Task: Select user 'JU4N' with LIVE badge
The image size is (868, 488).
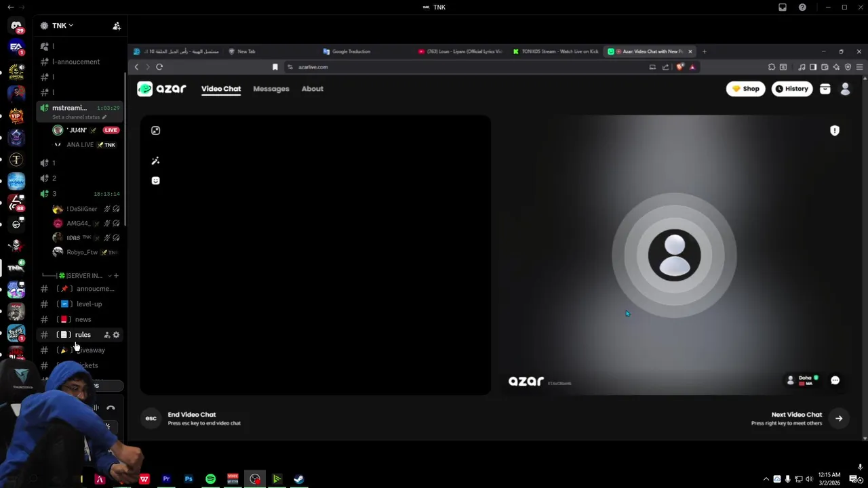Action: (x=85, y=130)
